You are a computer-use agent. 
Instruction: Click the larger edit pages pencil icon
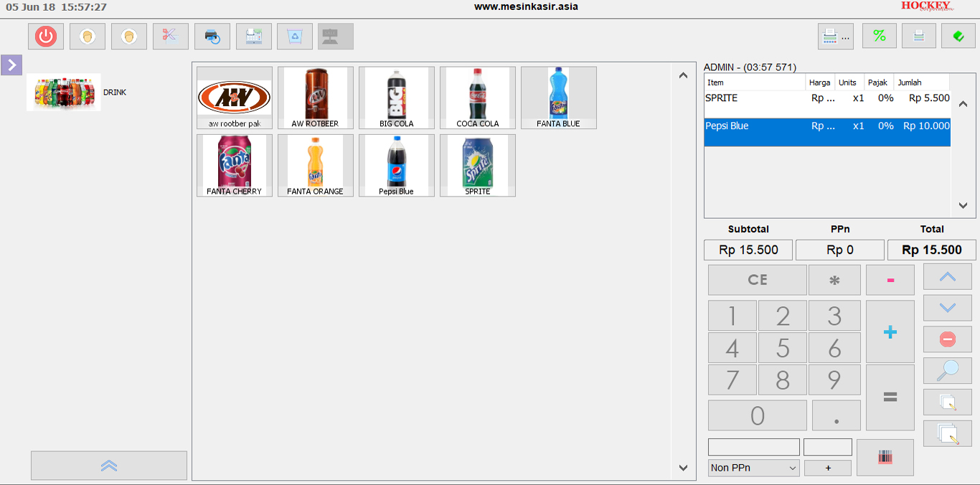[x=948, y=433]
